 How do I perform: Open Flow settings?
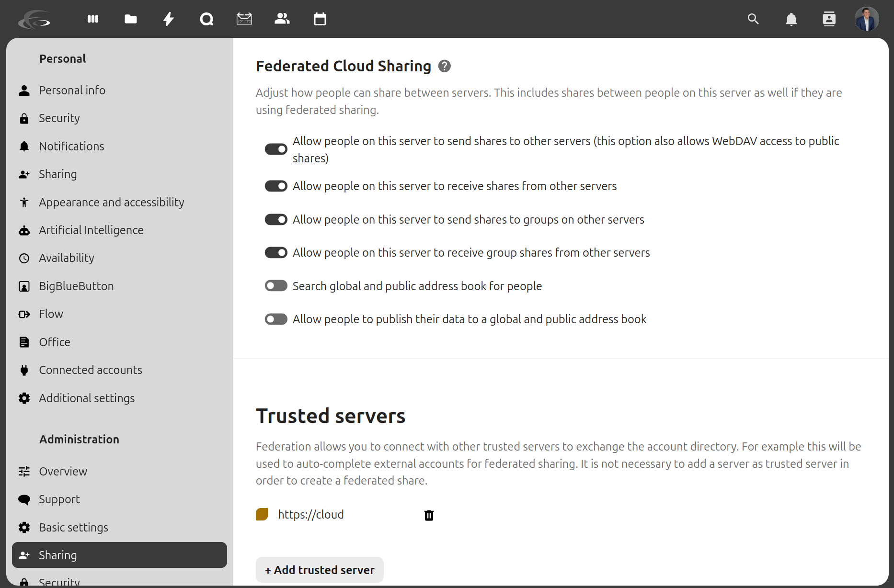(119, 314)
